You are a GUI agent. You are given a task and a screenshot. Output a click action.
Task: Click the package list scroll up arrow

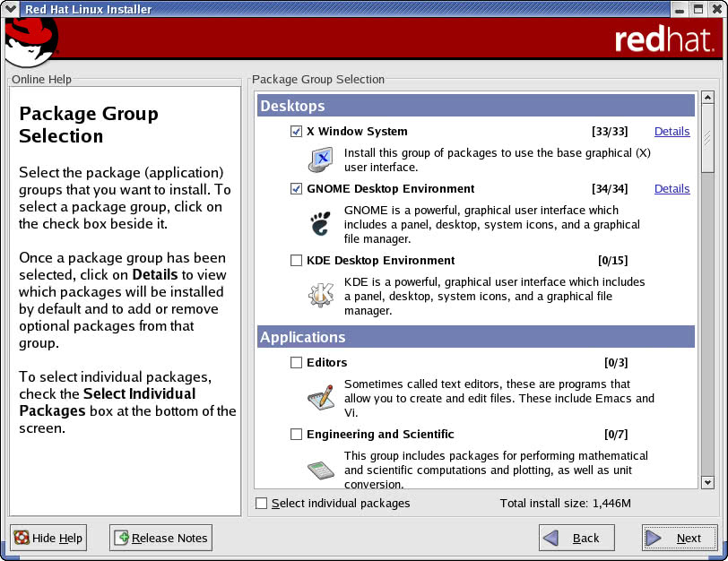tap(707, 98)
